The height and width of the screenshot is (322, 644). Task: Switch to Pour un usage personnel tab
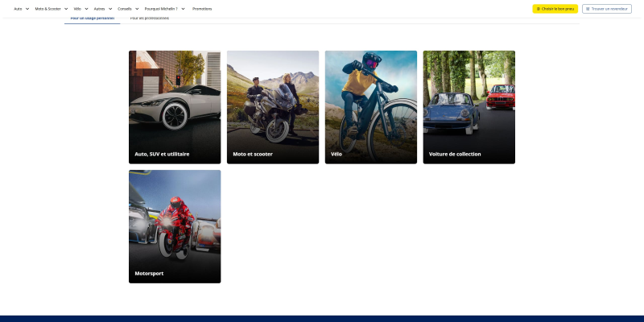[93, 19]
